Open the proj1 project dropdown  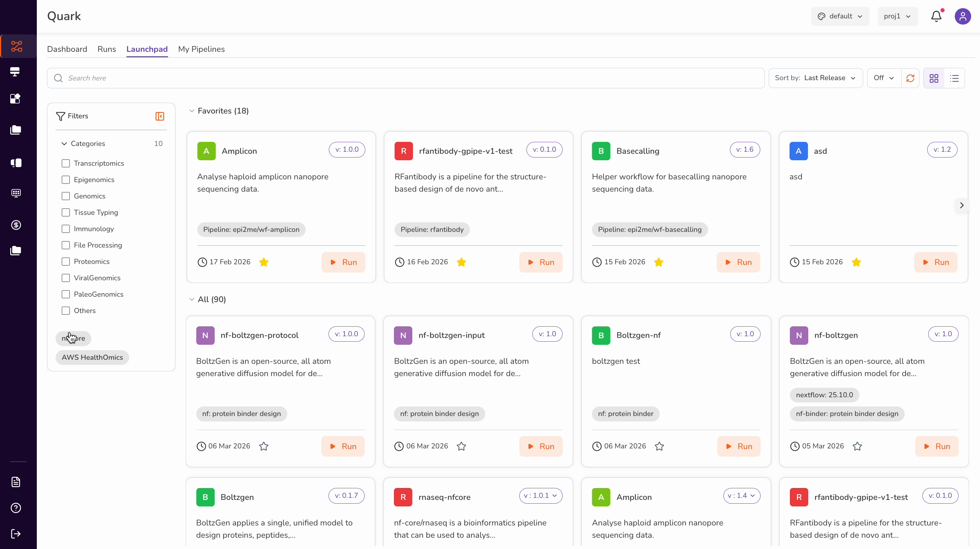(898, 16)
